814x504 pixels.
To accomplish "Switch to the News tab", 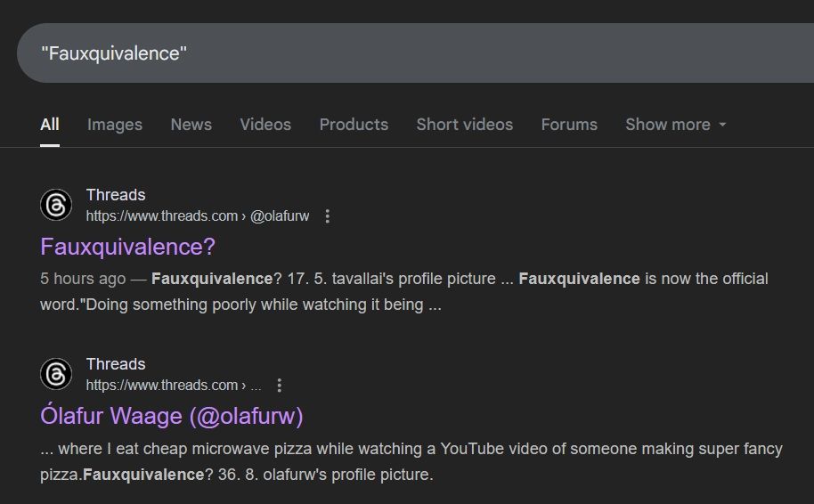I will pyautogui.click(x=191, y=125).
